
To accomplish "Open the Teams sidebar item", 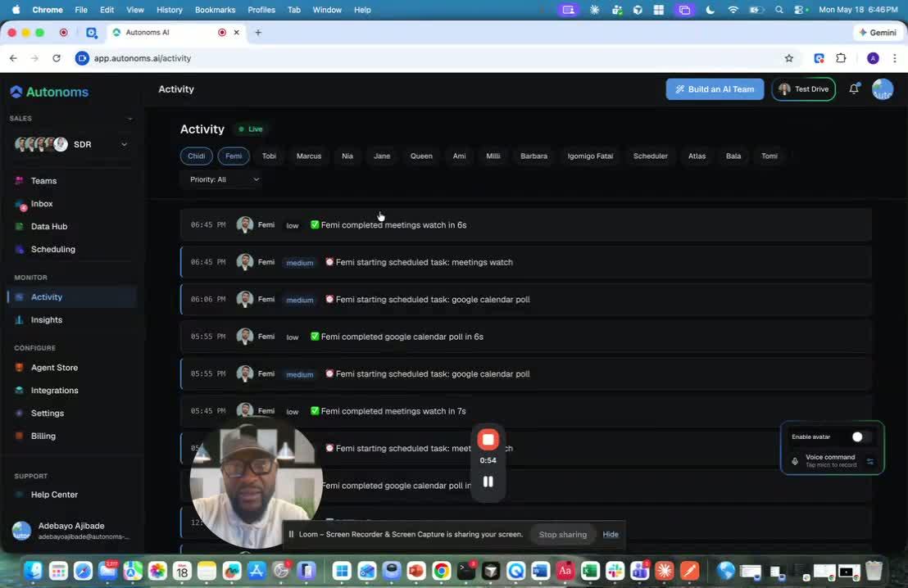I will click(x=43, y=180).
